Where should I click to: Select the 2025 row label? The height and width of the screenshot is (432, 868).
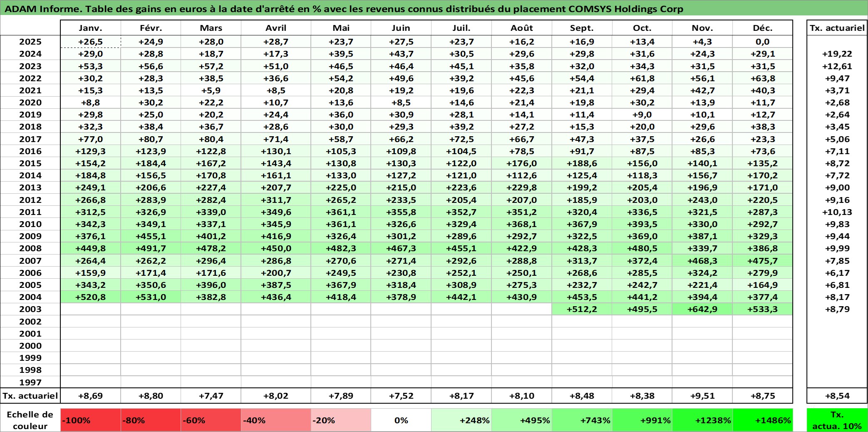(x=30, y=42)
